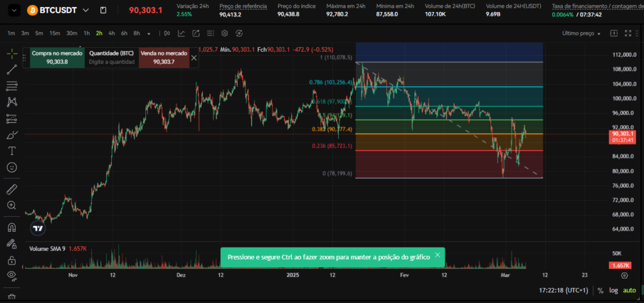Activate the magnet snap mode icon
Image resolution: width=644 pixels, height=303 pixels.
(11, 227)
